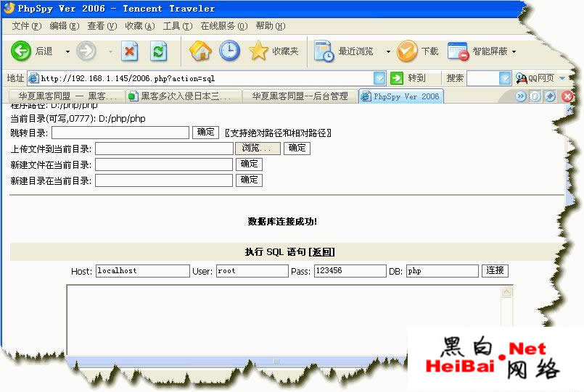Open the 帮助(H) menu

[271, 26]
